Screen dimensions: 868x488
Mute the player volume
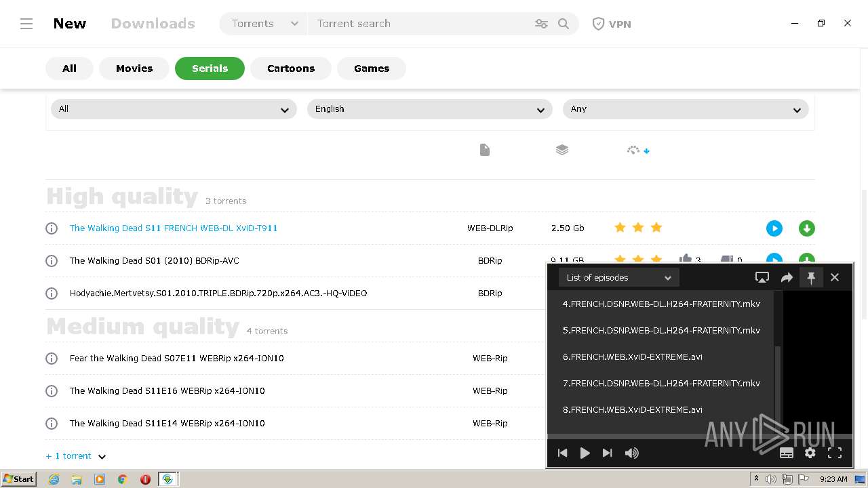632,453
